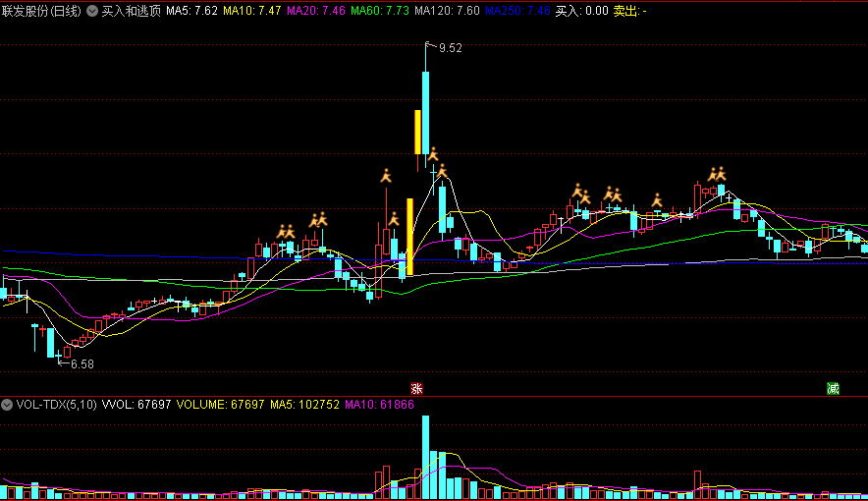This screenshot has width=868, height=501.
Task: Select the magenta MA20: 7.46 label
Action: [x=316, y=11]
